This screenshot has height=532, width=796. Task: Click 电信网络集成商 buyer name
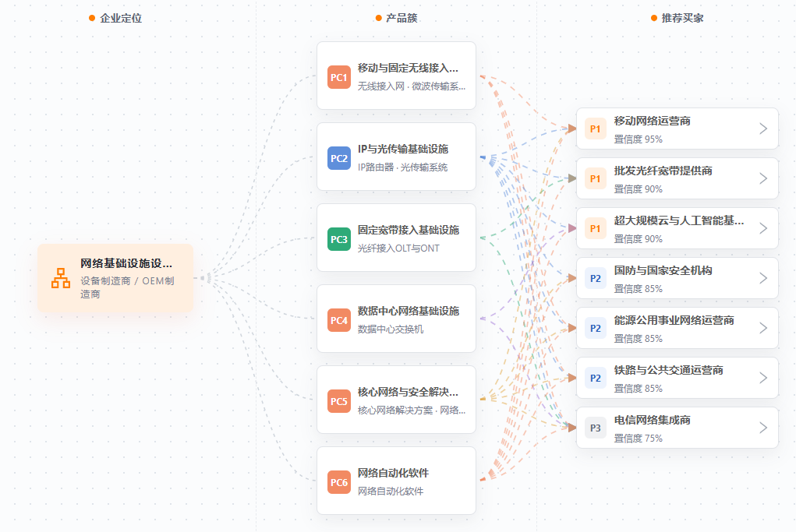(x=653, y=421)
